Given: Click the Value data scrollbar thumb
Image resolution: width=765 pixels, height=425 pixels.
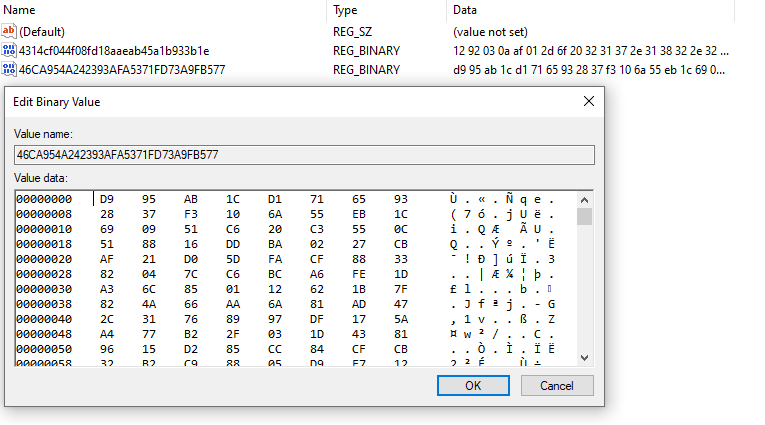Looking at the screenshot, I should [585, 217].
